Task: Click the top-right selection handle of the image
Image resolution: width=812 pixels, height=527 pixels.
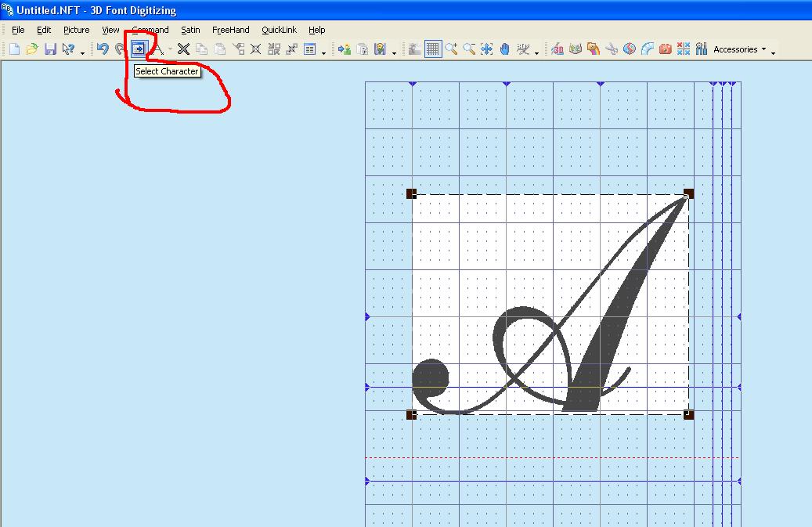Action: [x=688, y=193]
